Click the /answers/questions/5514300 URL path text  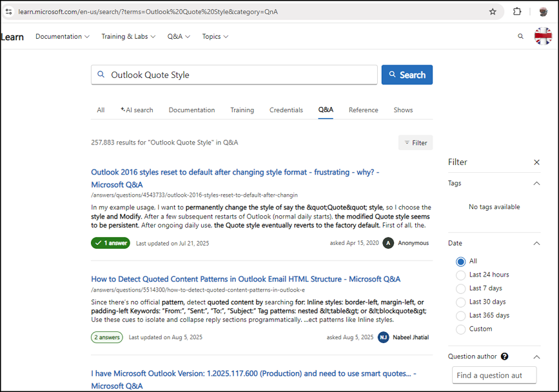coord(198,289)
